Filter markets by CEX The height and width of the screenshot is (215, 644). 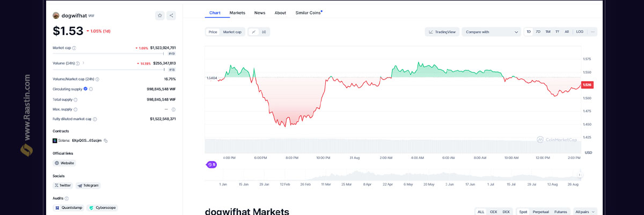[493, 212]
